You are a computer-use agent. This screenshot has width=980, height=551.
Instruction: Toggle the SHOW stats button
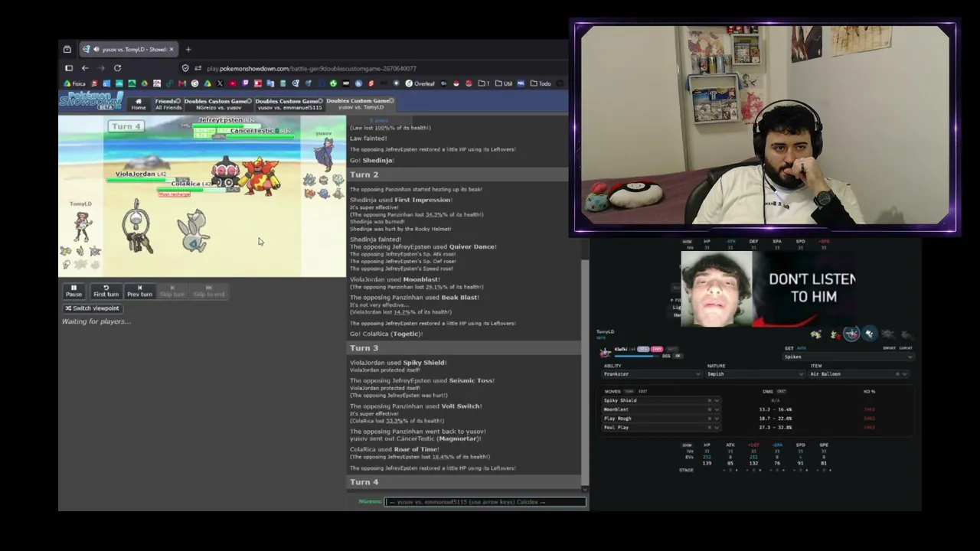(687, 445)
